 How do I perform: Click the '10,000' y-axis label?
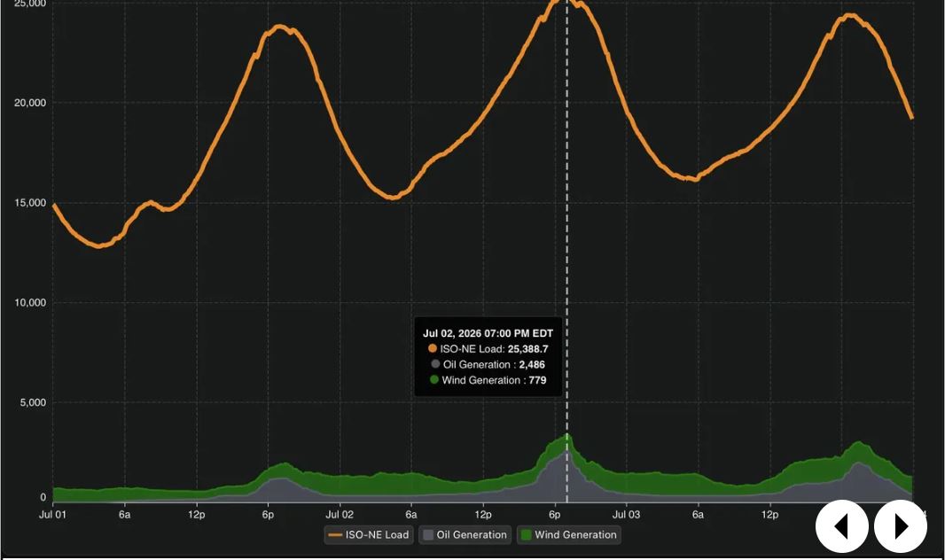pos(30,302)
